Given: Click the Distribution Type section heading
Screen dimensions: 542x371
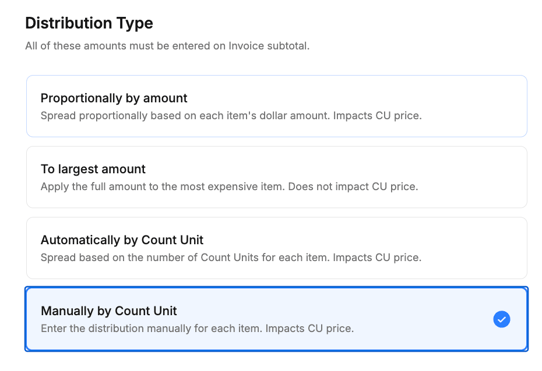Looking at the screenshot, I should coord(89,23).
